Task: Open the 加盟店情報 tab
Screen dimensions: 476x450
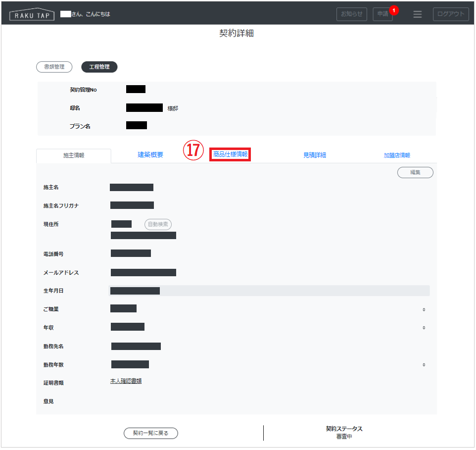Action: pyautogui.click(x=397, y=155)
